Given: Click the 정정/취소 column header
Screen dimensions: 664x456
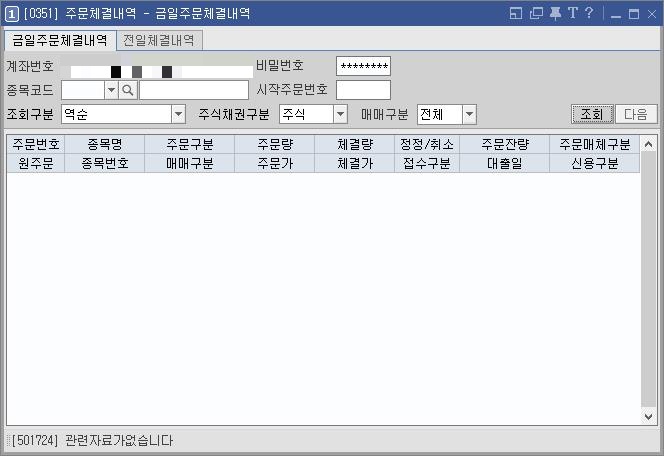Looking at the screenshot, I should click(x=427, y=144).
